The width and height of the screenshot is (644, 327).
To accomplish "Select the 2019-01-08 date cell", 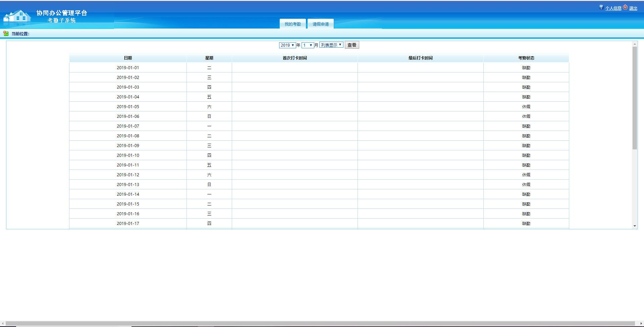I will point(128,136).
